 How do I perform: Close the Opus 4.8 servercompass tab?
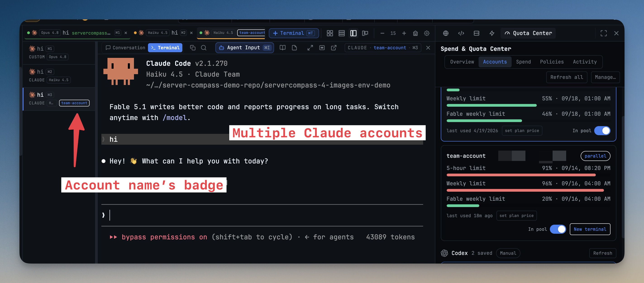pyautogui.click(x=126, y=33)
